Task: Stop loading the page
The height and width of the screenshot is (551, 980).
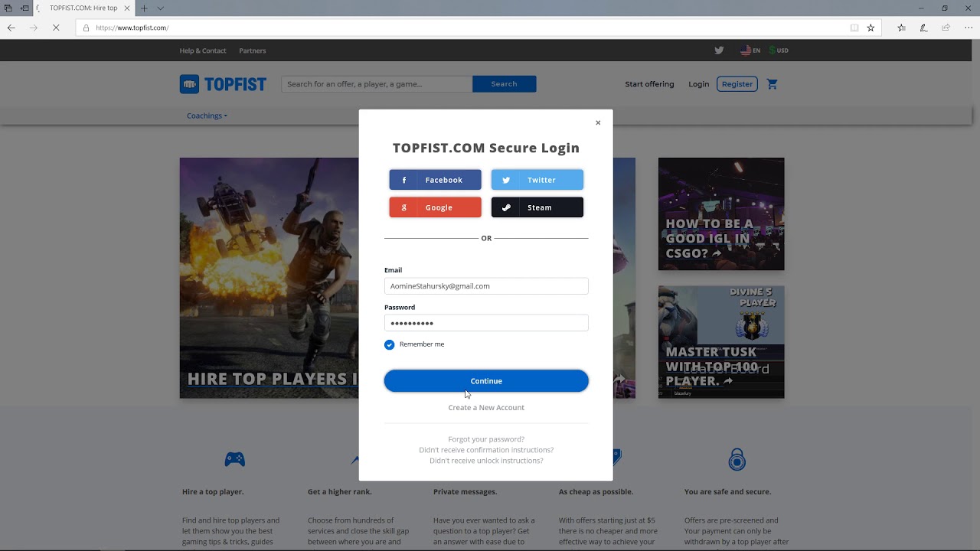Action: [56, 28]
